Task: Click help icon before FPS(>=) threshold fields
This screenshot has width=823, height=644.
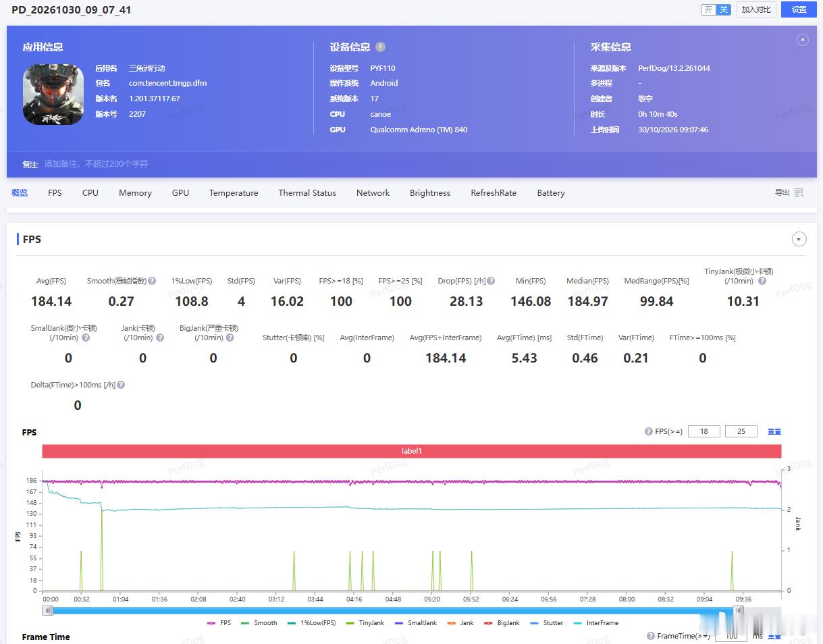Action: pyautogui.click(x=649, y=431)
